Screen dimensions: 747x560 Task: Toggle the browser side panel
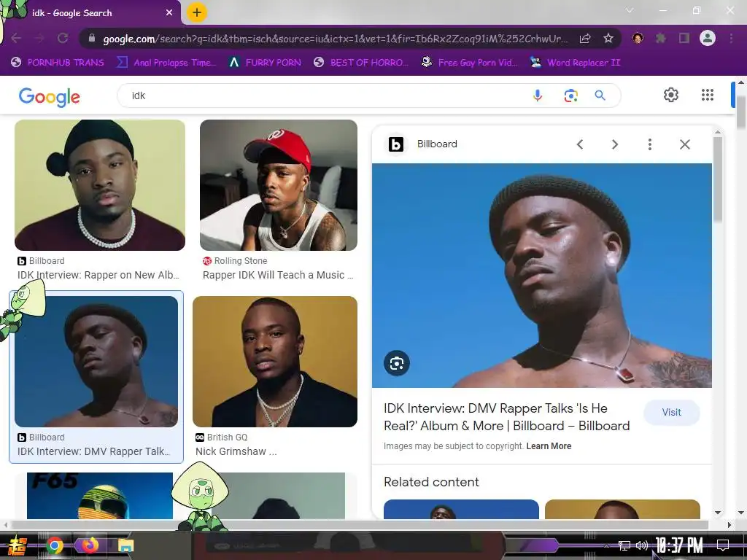pos(684,38)
